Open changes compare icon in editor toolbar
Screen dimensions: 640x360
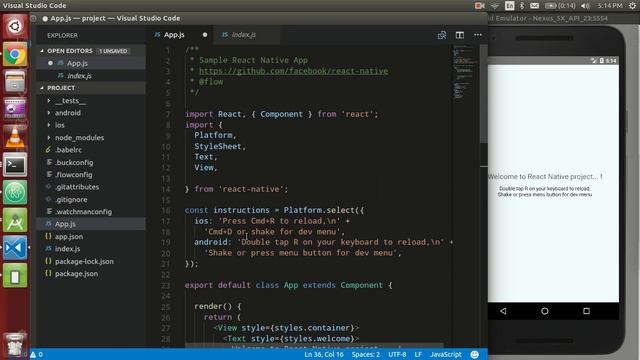coord(442,35)
